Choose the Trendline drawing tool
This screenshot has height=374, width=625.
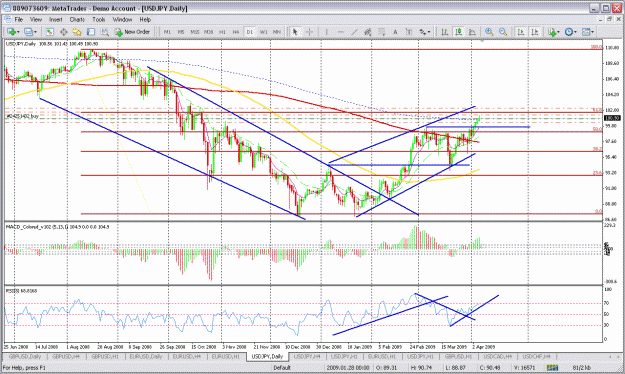click(x=354, y=32)
